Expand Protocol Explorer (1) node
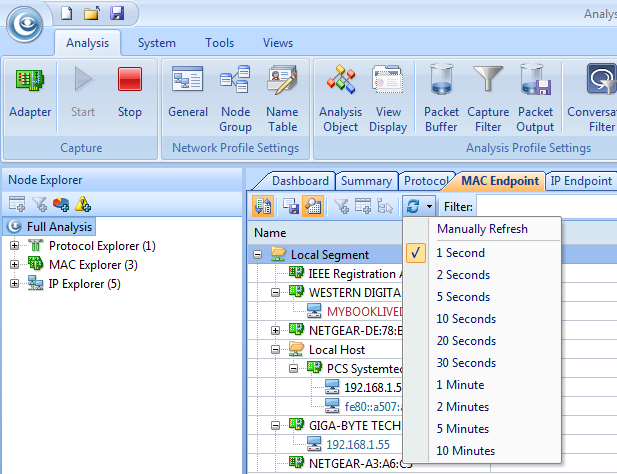617x474 pixels. point(14,246)
